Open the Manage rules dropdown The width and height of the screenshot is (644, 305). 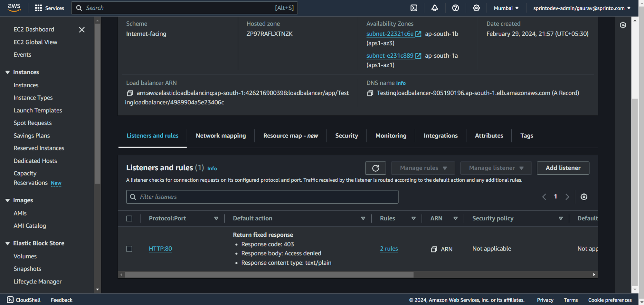(423, 168)
